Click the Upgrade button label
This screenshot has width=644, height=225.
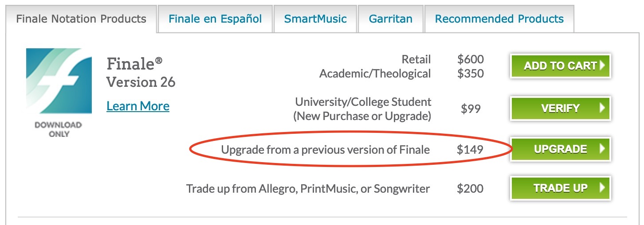coord(560,149)
